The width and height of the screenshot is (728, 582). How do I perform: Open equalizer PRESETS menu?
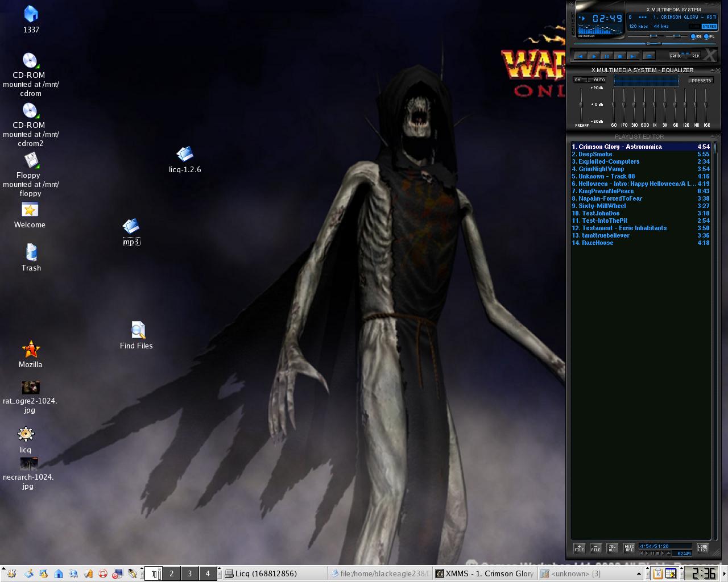(701, 81)
